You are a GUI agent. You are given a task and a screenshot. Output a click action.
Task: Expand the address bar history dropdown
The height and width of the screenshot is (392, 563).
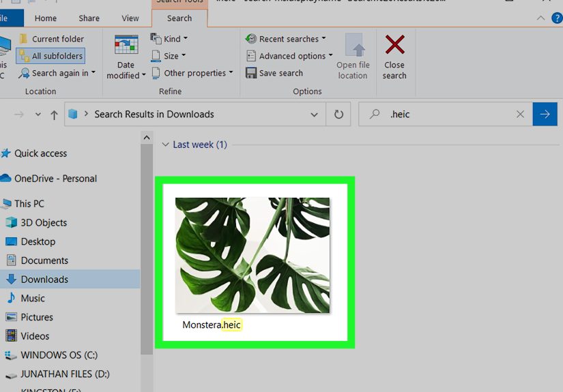pyautogui.click(x=314, y=115)
